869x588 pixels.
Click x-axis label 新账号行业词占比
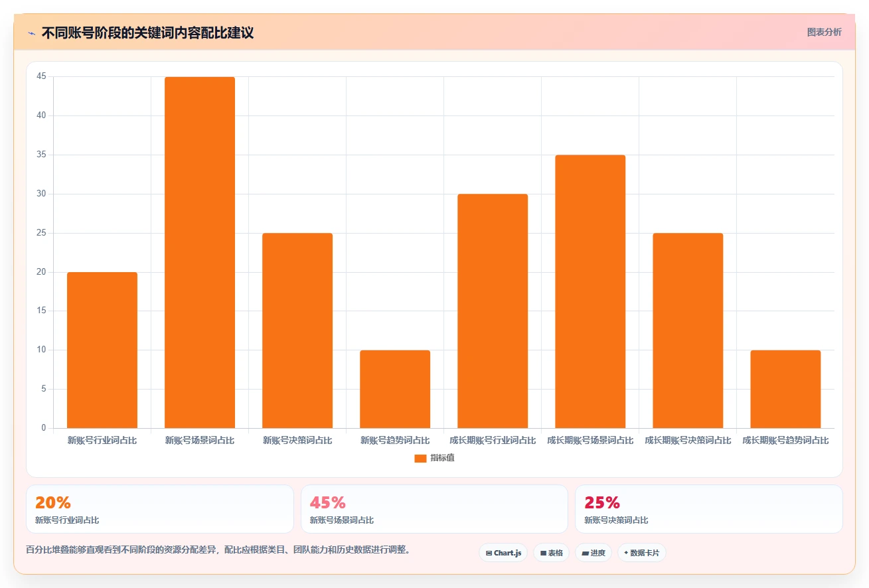click(102, 440)
